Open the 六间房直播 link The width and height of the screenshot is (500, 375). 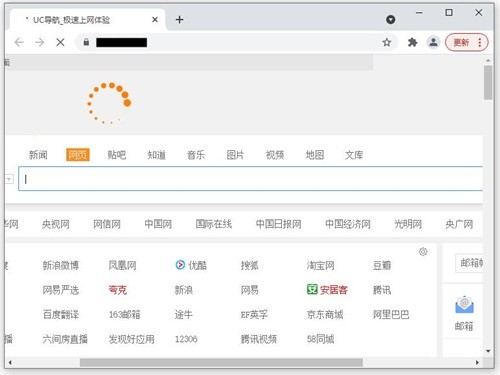(x=65, y=339)
